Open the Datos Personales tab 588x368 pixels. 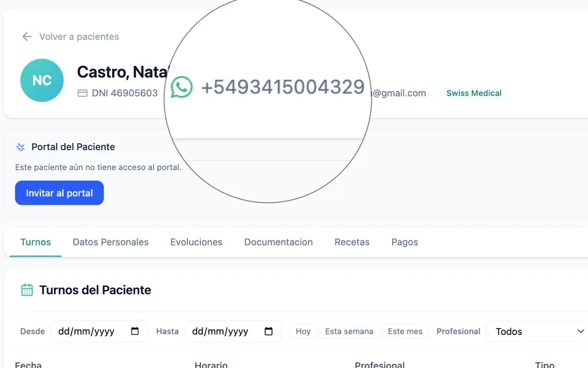click(111, 242)
